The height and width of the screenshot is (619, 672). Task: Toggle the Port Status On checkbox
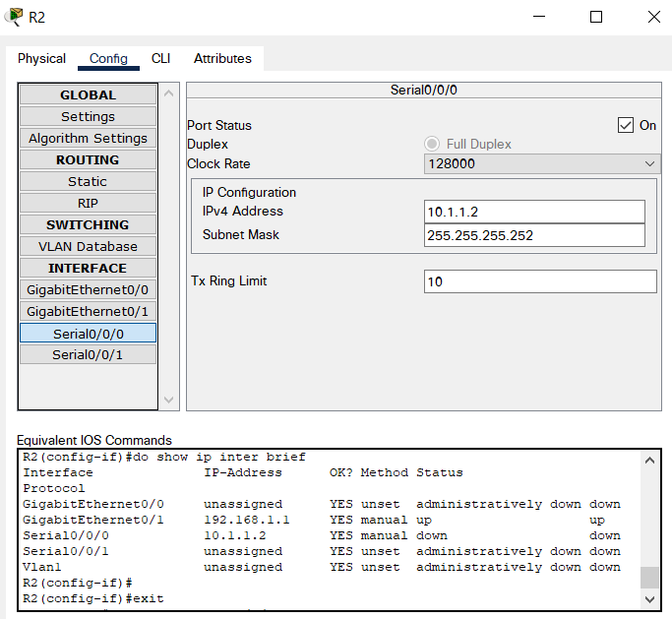626,126
